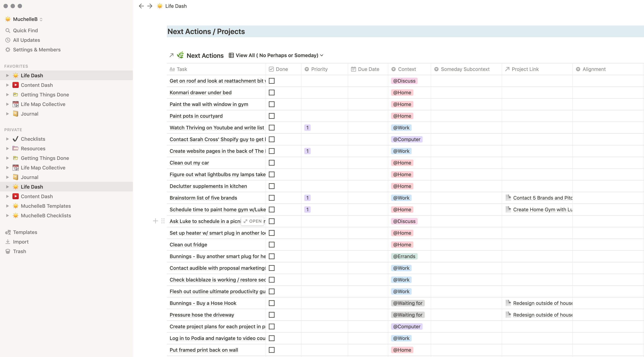Open Content Dash under Private section

pos(37,196)
